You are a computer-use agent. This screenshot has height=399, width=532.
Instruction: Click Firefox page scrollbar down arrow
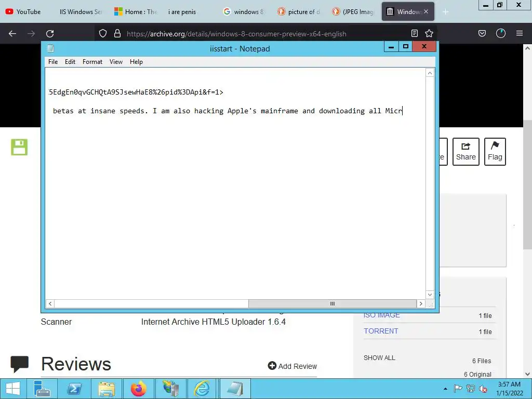(x=528, y=374)
